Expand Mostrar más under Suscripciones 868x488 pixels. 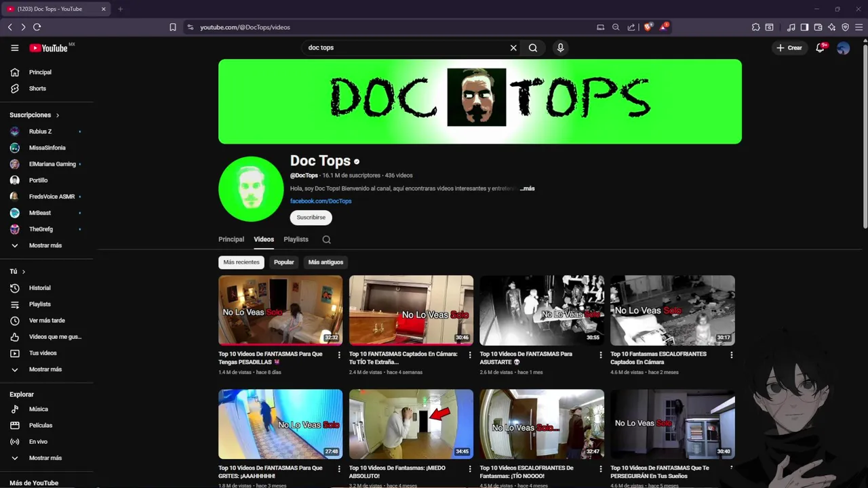point(46,245)
